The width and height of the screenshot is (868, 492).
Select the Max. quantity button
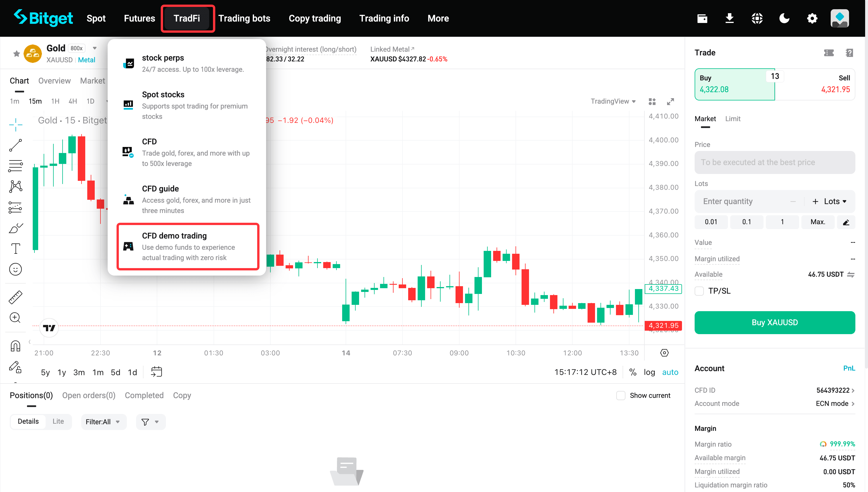point(818,222)
